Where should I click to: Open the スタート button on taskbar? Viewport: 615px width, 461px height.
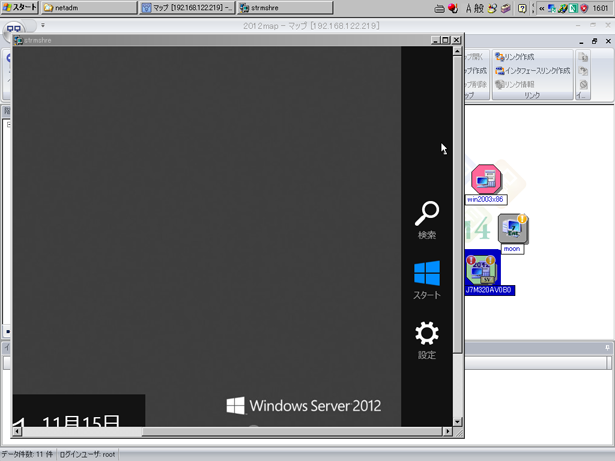point(19,7)
